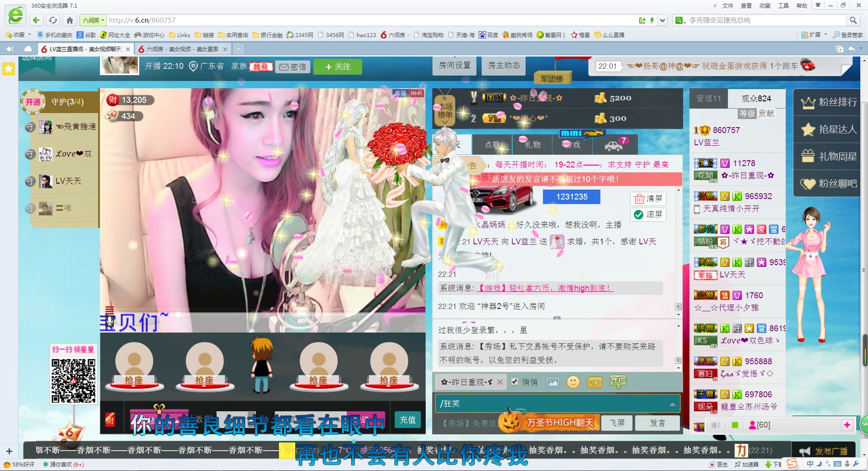This screenshot has width=868, height=471.
Task: Click the VIP badge icon in chat toolbar
Action: (594, 383)
